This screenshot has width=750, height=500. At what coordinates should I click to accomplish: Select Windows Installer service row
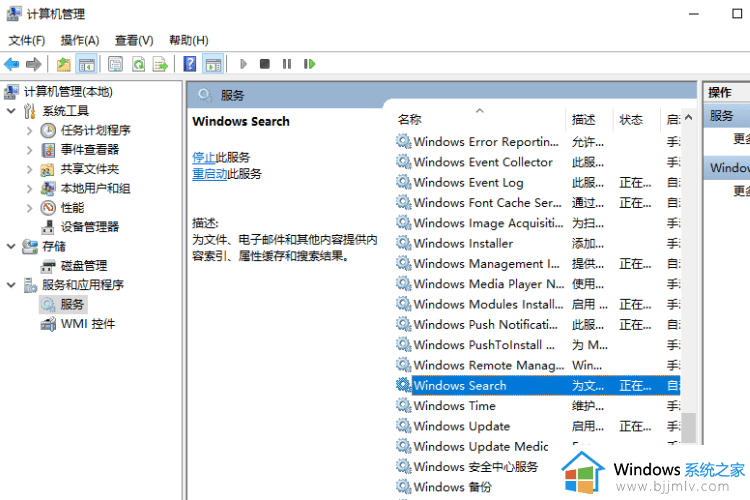(538, 244)
